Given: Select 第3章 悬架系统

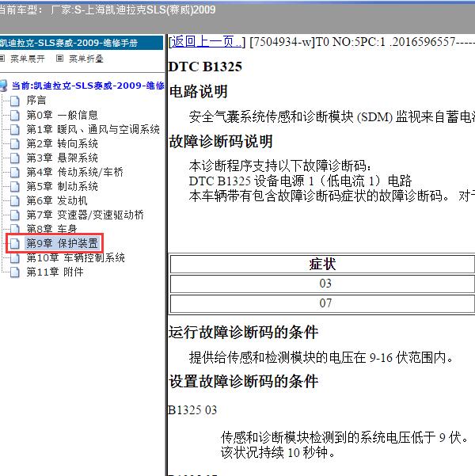Looking at the screenshot, I should pos(62,158).
